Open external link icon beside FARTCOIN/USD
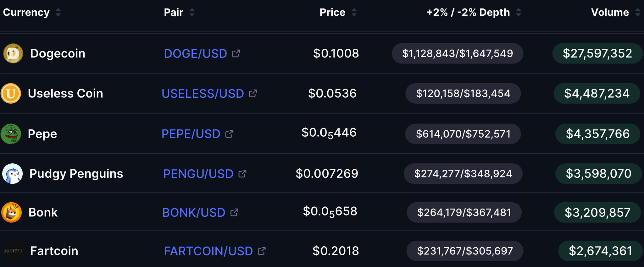The image size is (644, 267). [261, 251]
